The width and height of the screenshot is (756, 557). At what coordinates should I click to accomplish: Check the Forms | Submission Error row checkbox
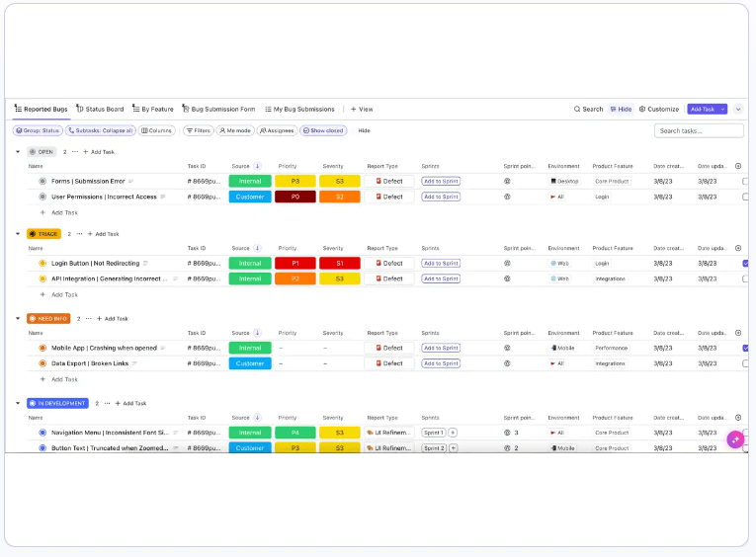pyautogui.click(x=745, y=181)
